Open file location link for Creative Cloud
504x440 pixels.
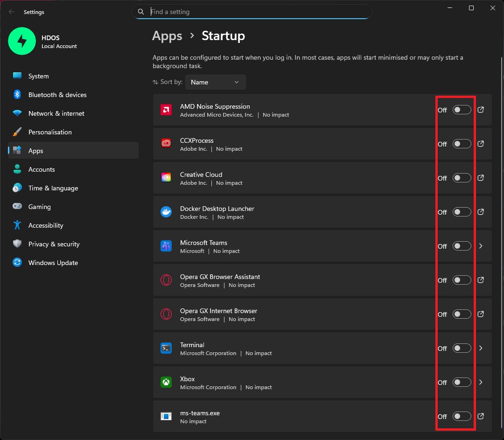click(x=481, y=178)
